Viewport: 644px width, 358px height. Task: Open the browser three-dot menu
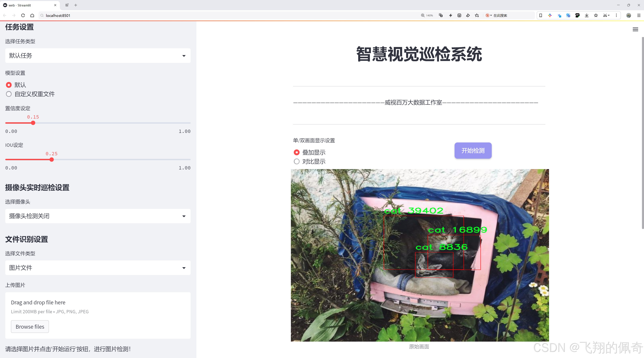pyautogui.click(x=617, y=15)
